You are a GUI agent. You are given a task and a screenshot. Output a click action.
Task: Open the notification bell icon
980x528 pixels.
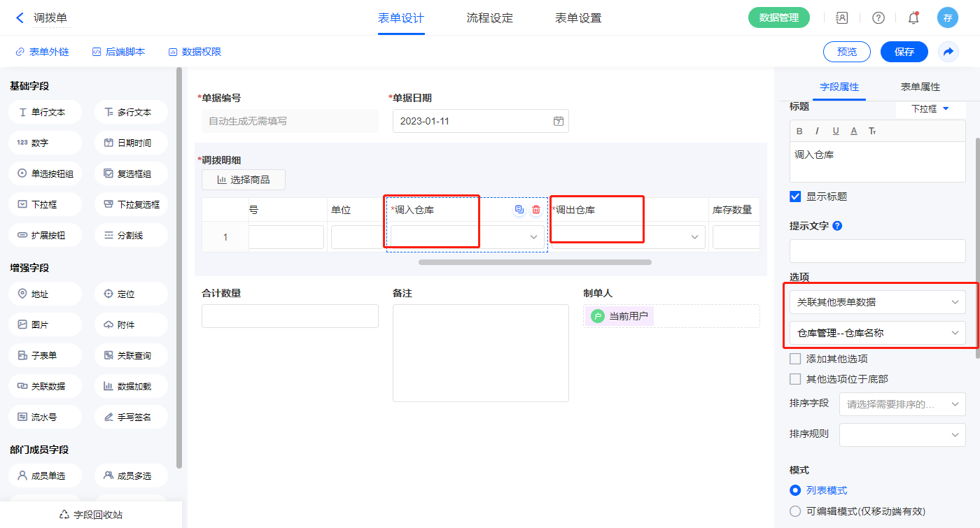coord(913,18)
